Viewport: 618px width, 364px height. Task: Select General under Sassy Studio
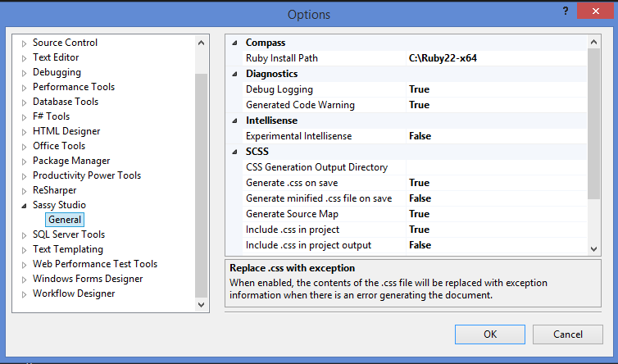(x=65, y=220)
